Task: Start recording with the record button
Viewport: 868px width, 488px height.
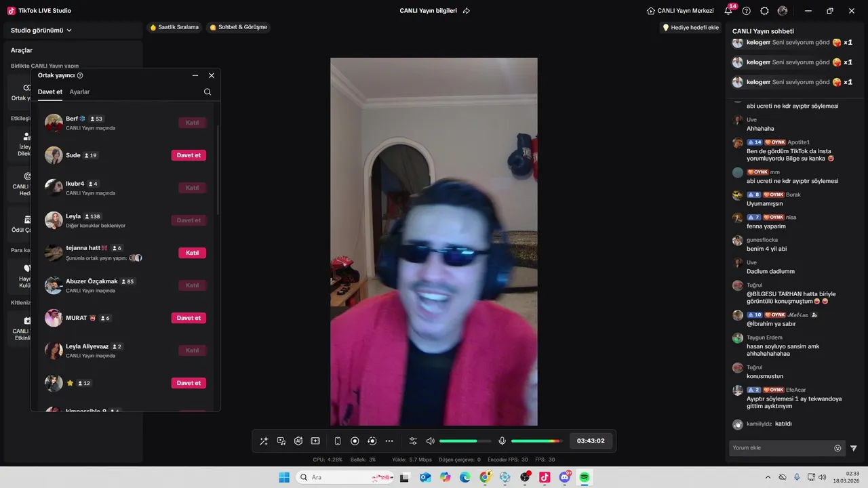Action: [x=355, y=441]
